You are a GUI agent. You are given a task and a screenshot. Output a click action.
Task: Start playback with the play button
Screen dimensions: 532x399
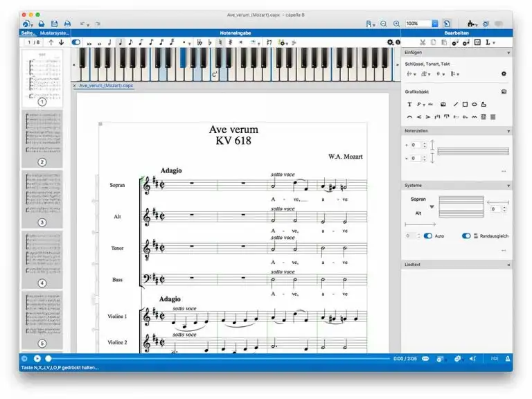tap(37, 358)
